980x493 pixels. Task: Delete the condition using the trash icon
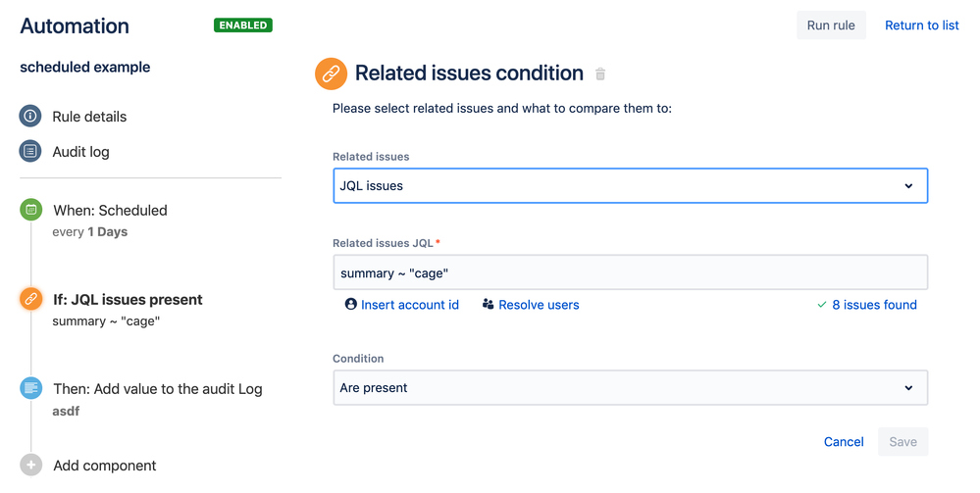pyautogui.click(x=600, y=74)
